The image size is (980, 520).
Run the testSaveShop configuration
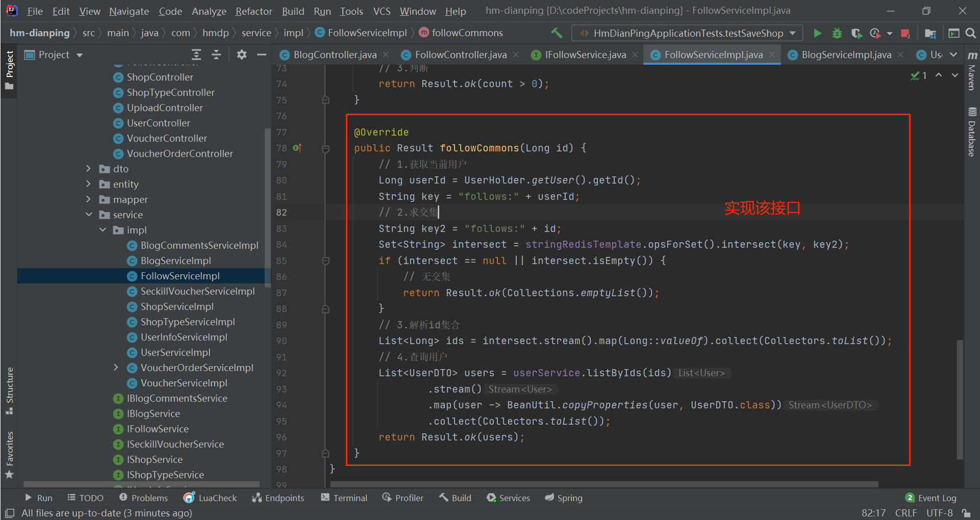[817, 33]
